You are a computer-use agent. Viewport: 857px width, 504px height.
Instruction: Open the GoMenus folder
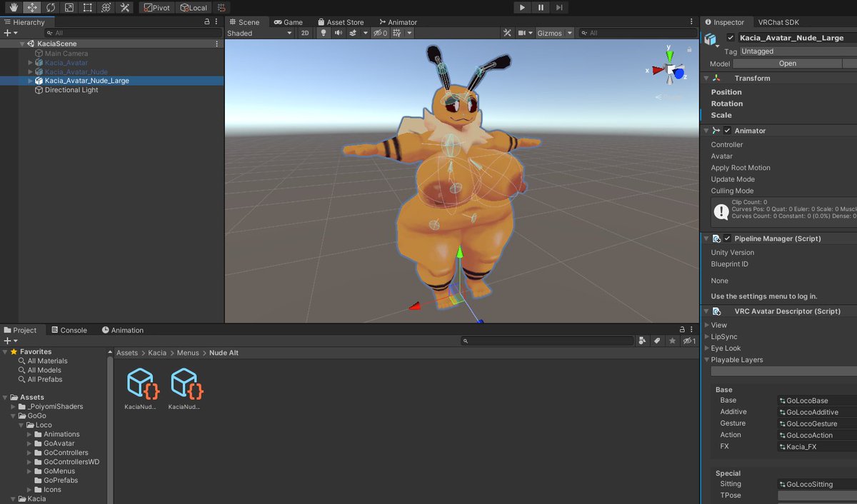pos(61,471)
